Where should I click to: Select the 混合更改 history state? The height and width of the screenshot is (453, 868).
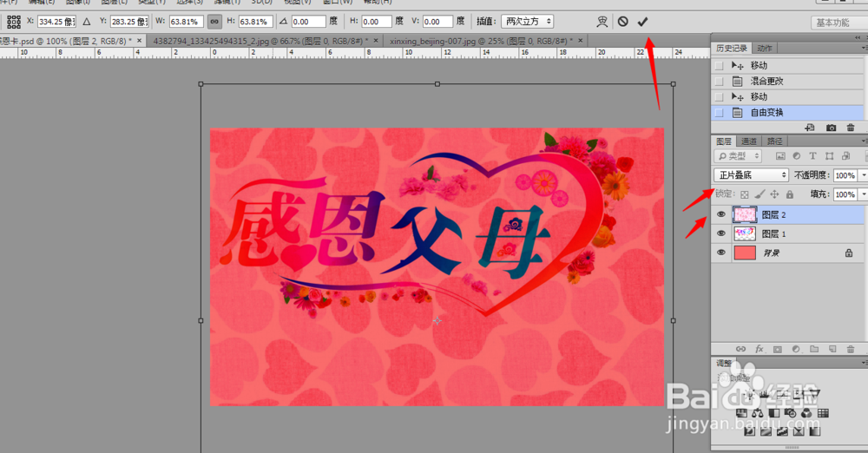pos(787,81)
